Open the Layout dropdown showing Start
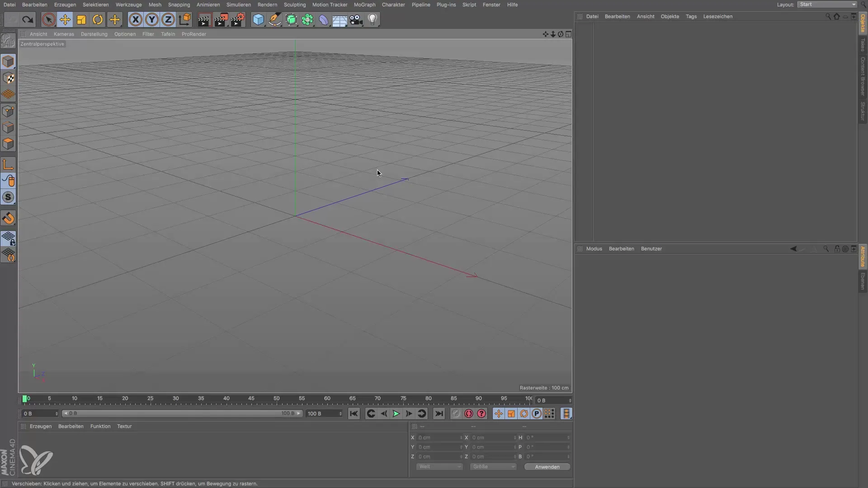 [826, 5]
